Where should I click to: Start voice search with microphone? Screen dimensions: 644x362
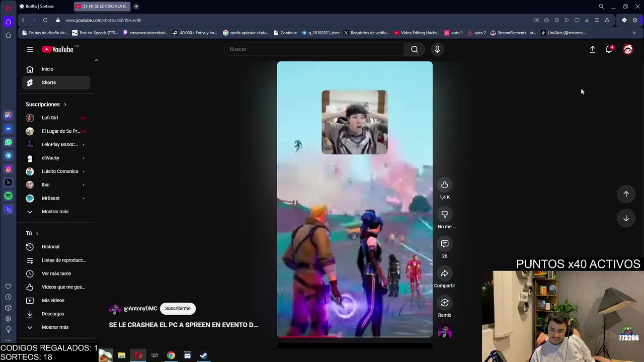tap(437, 49)
